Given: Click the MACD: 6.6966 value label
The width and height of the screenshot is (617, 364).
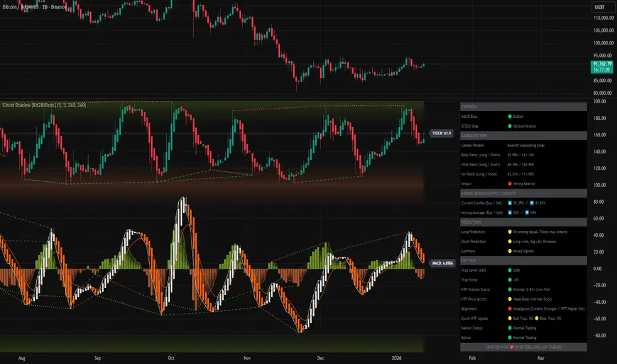Looking at the screenshot, I should 442,263.
